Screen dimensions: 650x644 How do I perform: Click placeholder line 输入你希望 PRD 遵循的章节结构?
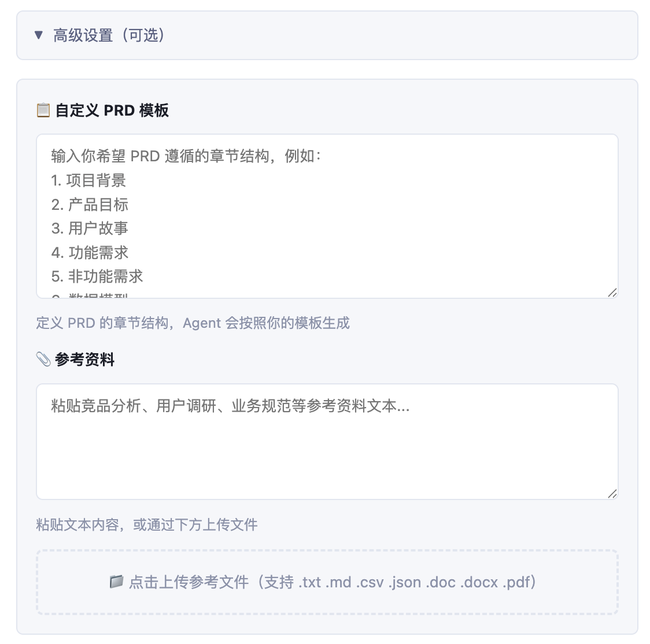pyautogui.click(x=160, y=156)
